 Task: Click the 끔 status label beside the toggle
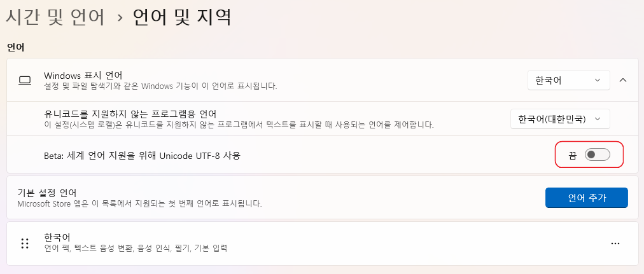[x=572, y=155]
